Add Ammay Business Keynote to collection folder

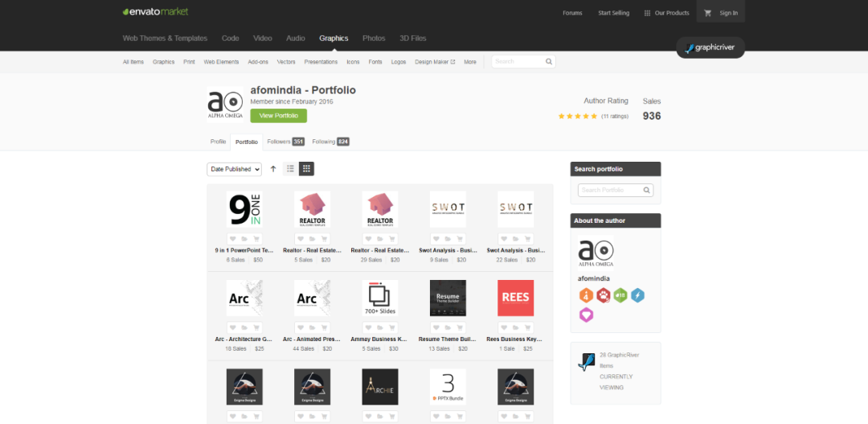[x=380, y=327]
